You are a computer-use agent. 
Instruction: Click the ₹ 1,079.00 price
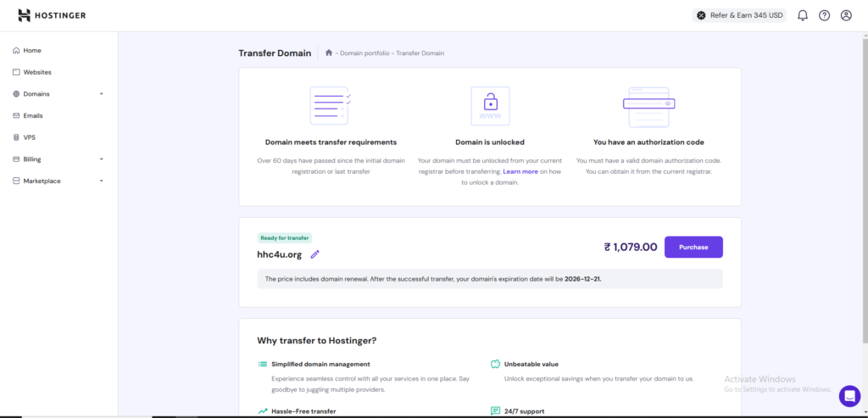pyautogui.click(x=631, y=247)
